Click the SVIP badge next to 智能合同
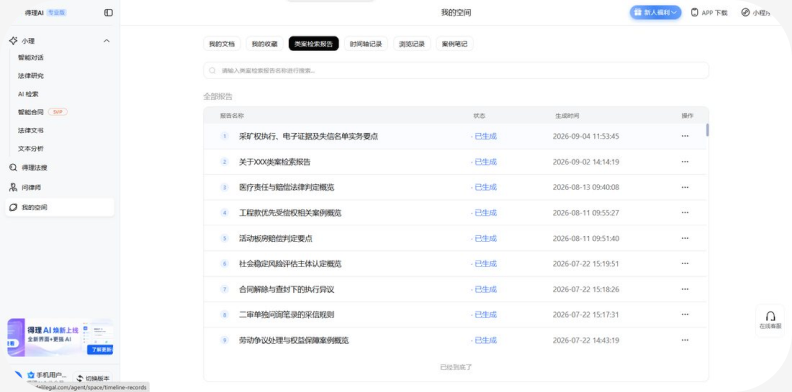792x392 pixels. [58, 112]
